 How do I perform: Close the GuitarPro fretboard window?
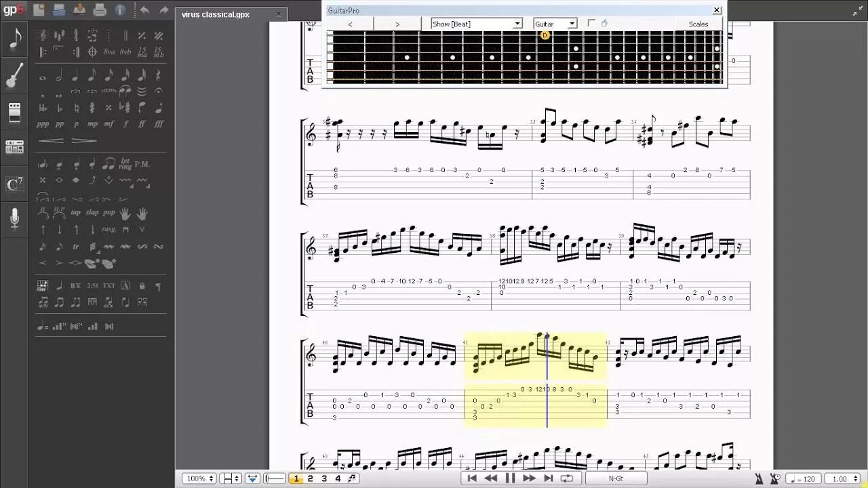717,10
